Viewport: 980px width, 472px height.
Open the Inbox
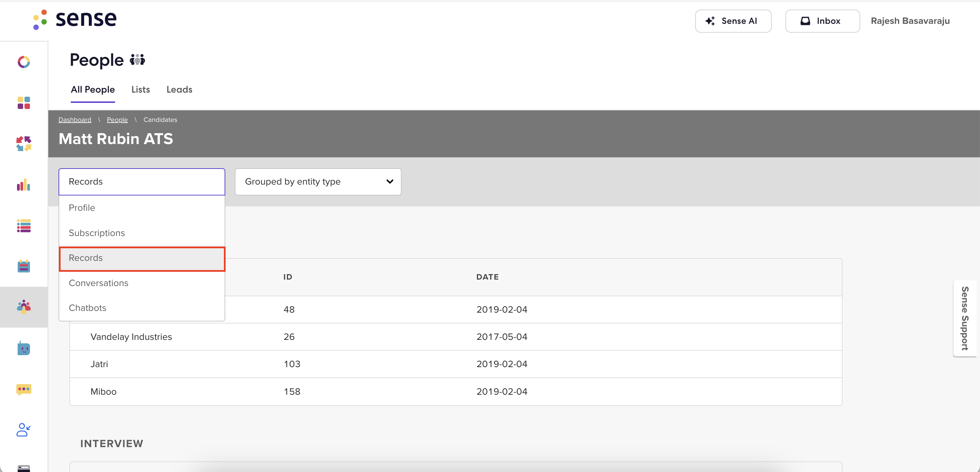tap(822, 21)
